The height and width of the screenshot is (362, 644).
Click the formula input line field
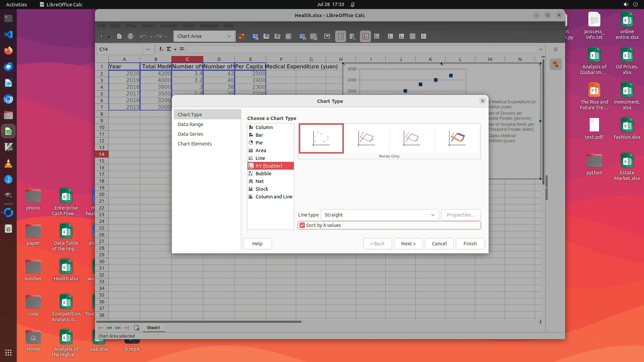click(362, 49)
